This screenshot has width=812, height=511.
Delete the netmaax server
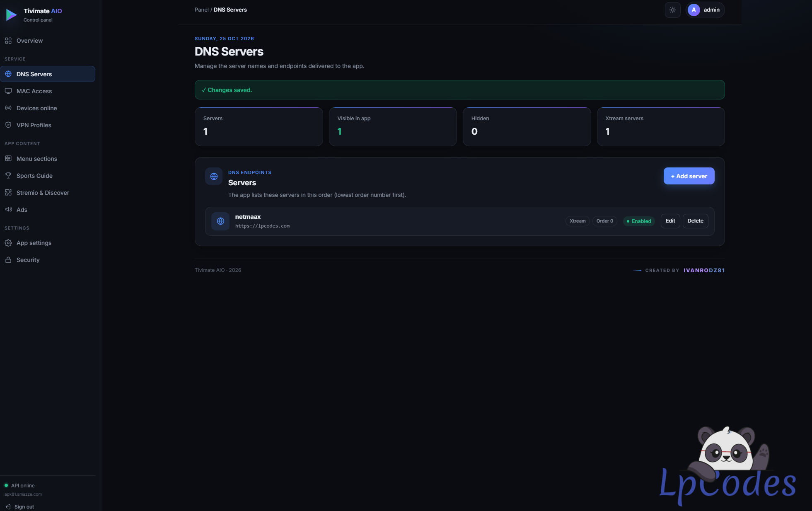tap(696, 221)
